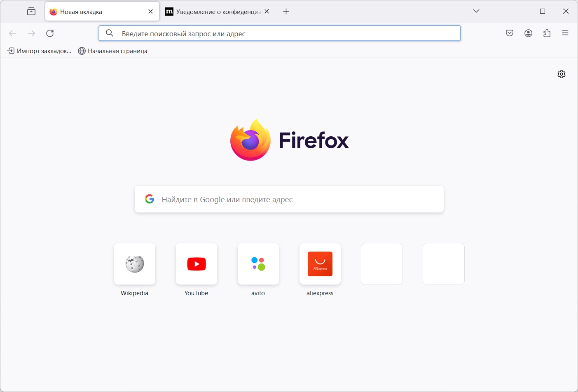578x392 pixels.
Task: Click the search magnifier in address bar
Action: pyautogui.click(x=109, y=33)
